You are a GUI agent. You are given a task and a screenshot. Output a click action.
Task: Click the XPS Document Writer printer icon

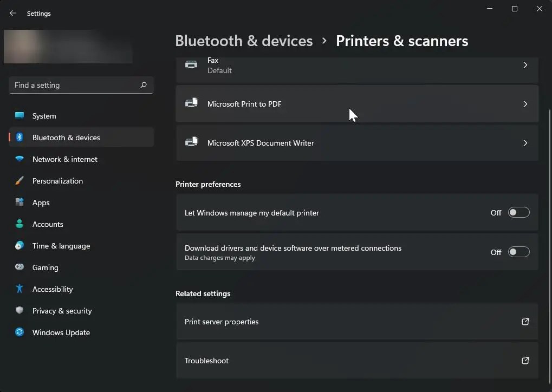pos(191,142)
